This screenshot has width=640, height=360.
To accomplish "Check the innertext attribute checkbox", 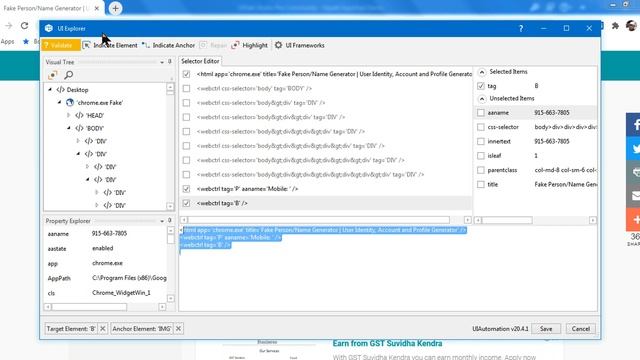I will point(481,142).
